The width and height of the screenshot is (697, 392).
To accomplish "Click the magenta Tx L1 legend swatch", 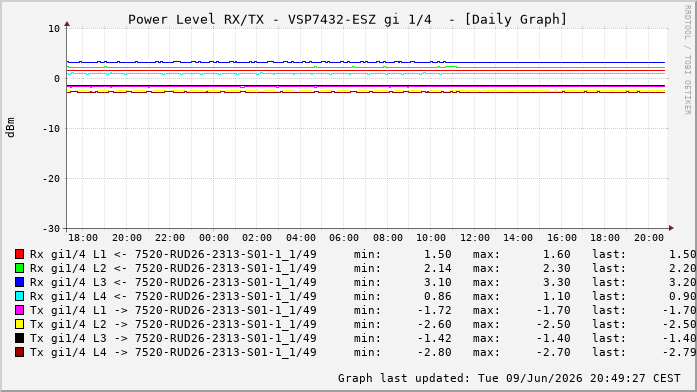I will (19, 310).
